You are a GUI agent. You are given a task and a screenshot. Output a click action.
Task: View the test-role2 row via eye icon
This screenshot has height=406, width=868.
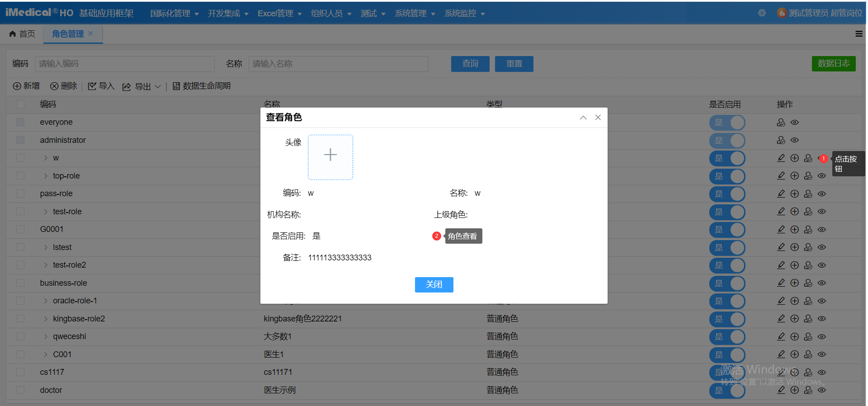[822, 265]
